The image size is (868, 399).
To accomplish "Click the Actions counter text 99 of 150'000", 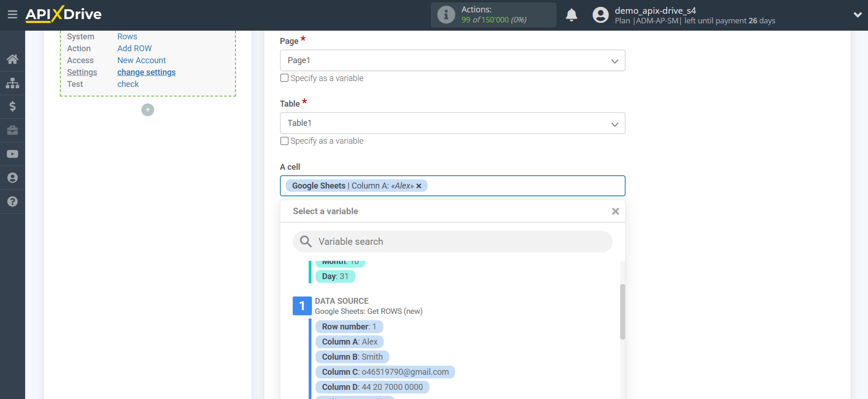I will coord(494,20).
